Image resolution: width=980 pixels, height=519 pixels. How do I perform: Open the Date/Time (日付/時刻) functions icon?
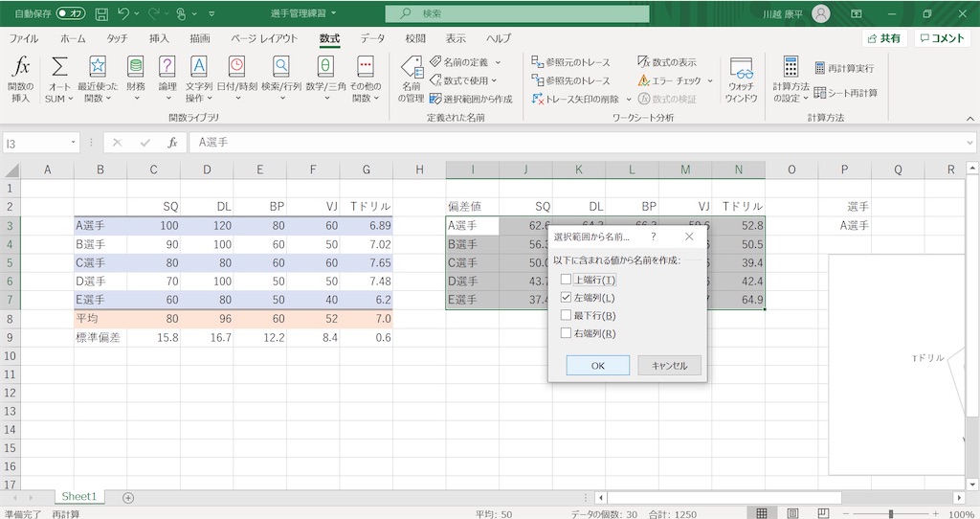[x=237, y=66]
